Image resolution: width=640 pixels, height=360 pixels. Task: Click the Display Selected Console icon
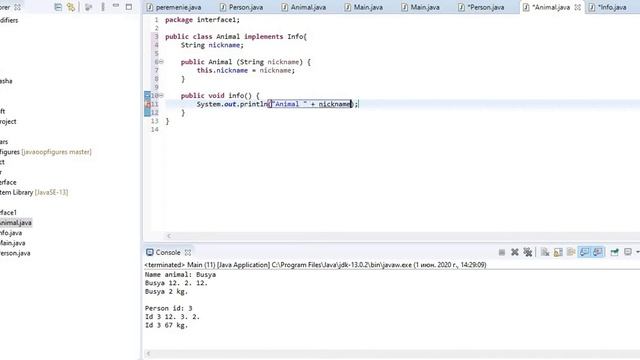628,252
